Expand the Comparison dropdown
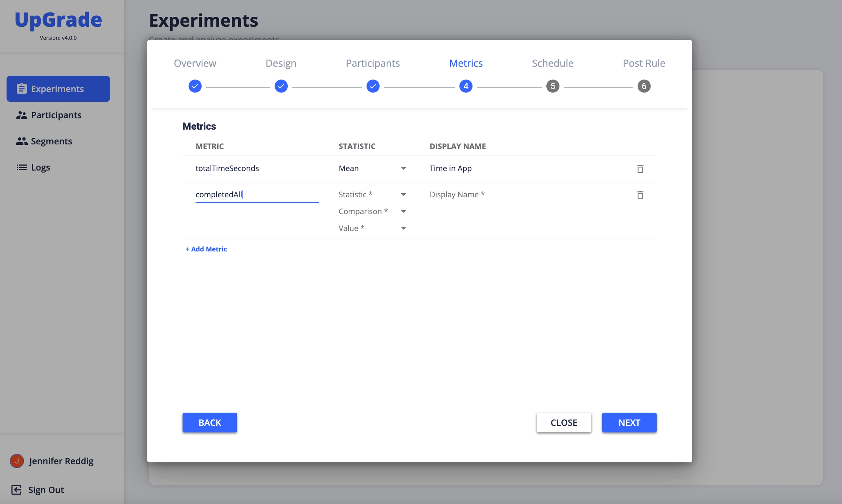Viewport: 842px width, 504px height. coord(372,211)
